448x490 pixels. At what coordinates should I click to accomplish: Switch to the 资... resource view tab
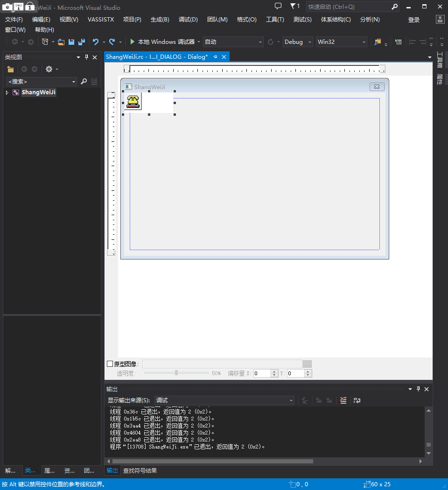70,470
